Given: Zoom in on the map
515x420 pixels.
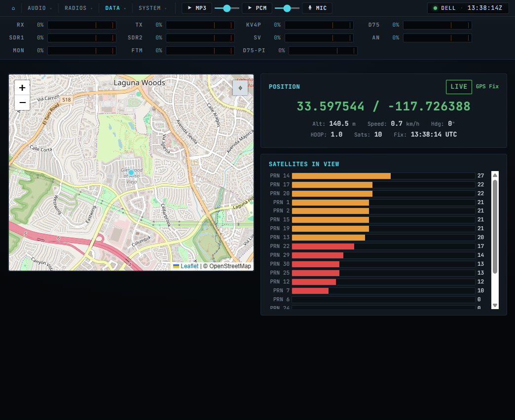Looking at the screenshot, I should click(x=22, y=88).
